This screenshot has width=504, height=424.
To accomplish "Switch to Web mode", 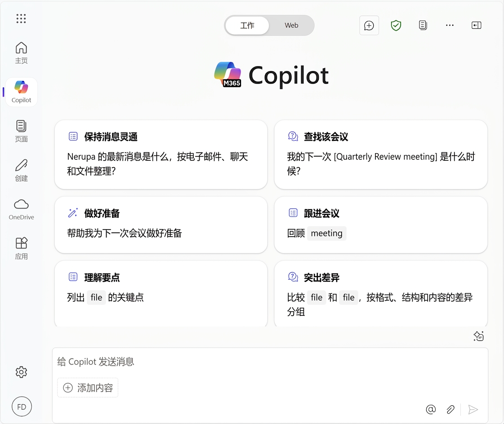I will pos(291,25).
